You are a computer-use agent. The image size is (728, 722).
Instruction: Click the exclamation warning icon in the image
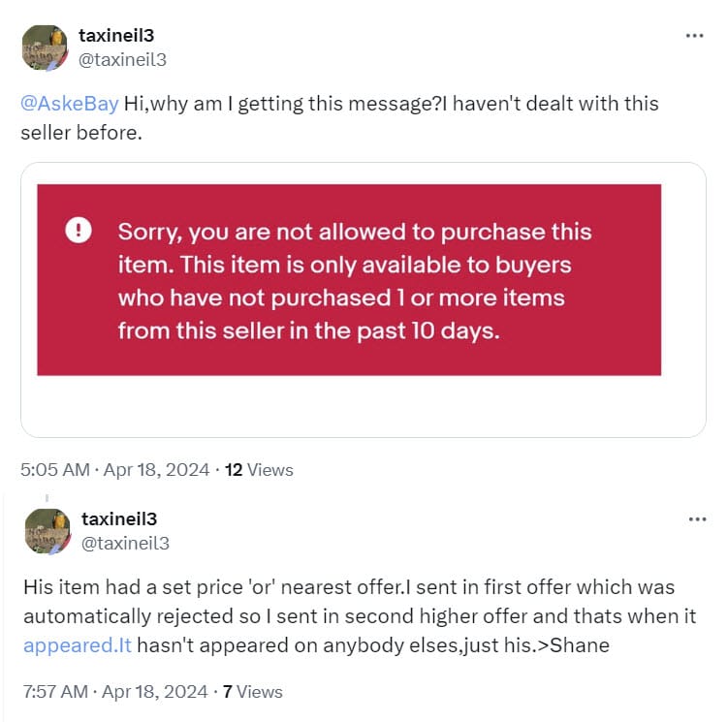click(79, 230)
